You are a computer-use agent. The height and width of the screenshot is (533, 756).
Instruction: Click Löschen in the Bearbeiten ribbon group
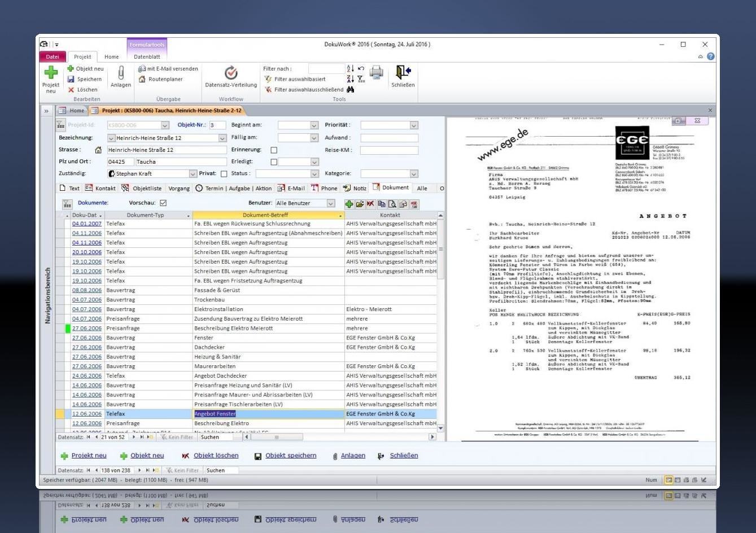click(82, 90)
